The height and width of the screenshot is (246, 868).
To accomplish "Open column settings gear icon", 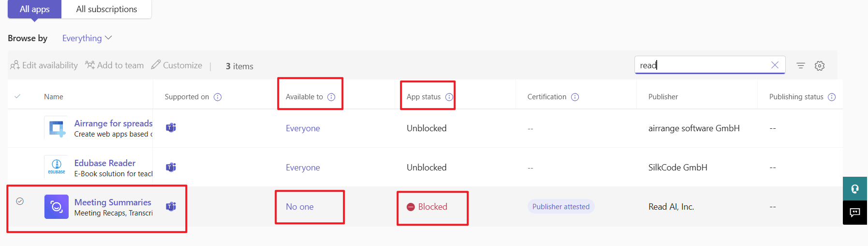I will pos(820,65).
